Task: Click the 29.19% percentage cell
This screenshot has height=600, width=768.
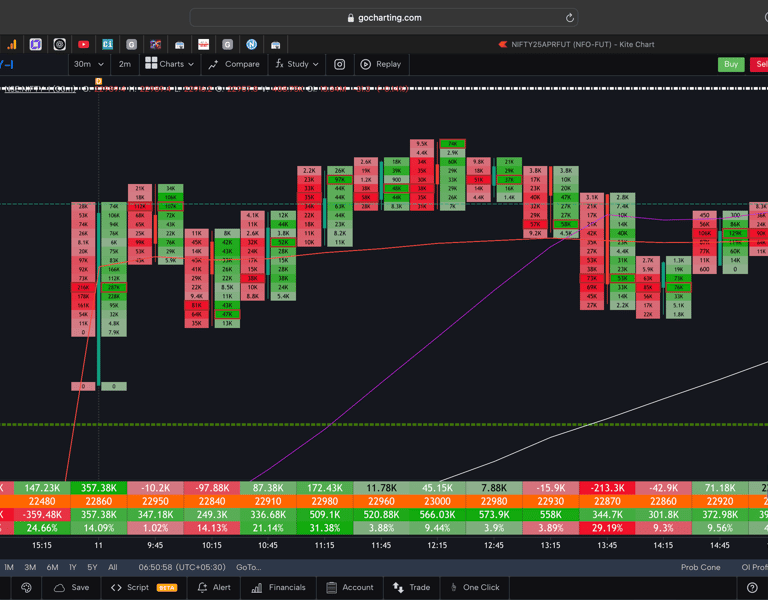Action: tap(607, 528)
